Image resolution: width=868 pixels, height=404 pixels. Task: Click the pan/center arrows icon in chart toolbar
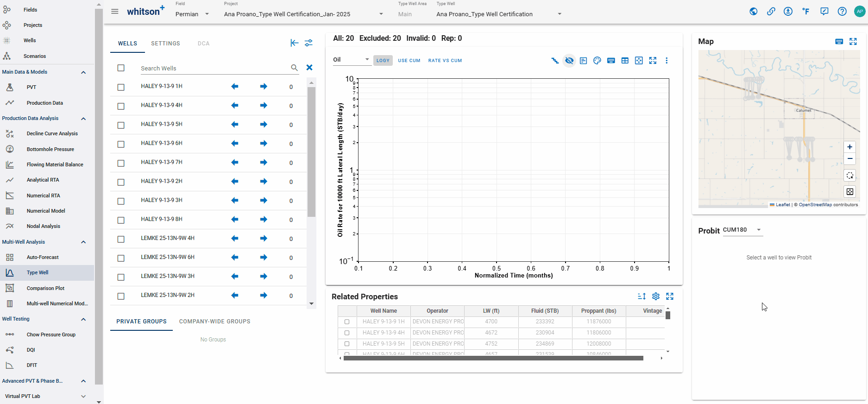(x=639, y=60)
